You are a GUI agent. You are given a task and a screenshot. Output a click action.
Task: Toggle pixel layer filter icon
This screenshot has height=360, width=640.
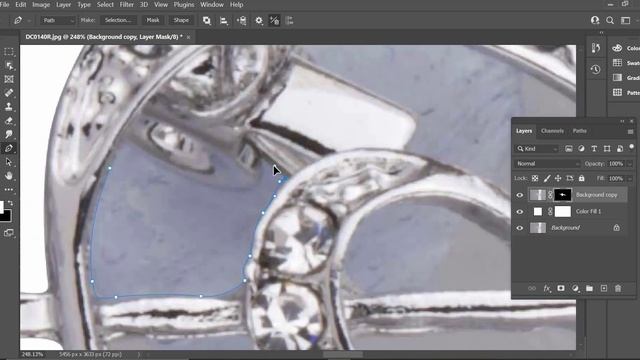pyautogui.click(x=569, y=149)
